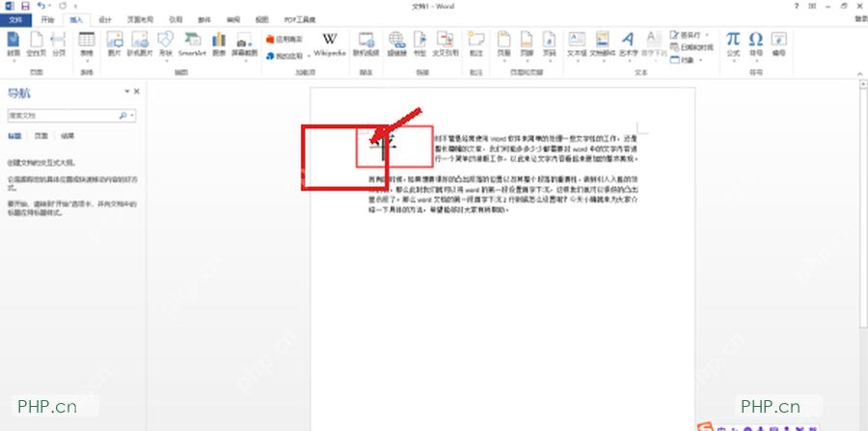This screenshot has width=868, height=431.
Task: Insert a blank page (空白页)
Action: click(36, 44)
